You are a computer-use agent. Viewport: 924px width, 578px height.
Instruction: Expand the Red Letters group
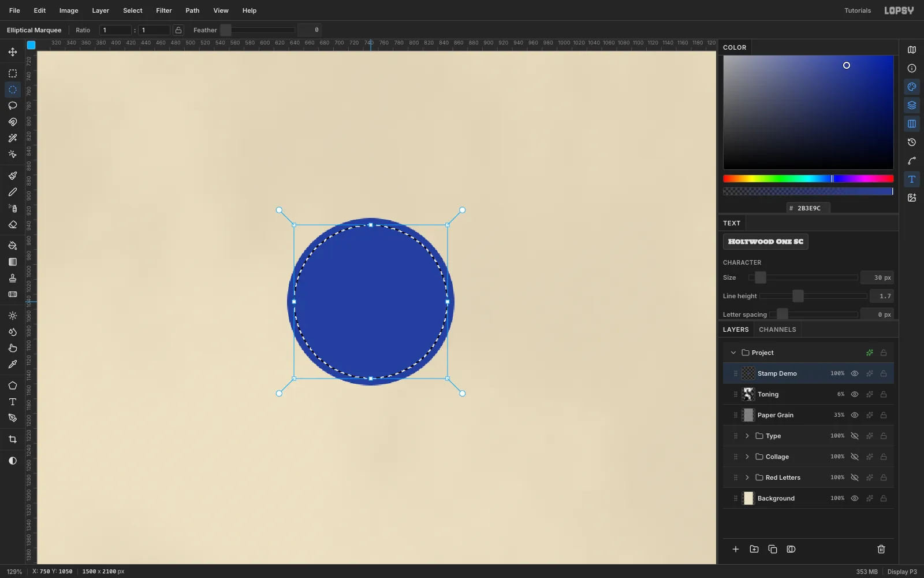click(x=747, y=477)
